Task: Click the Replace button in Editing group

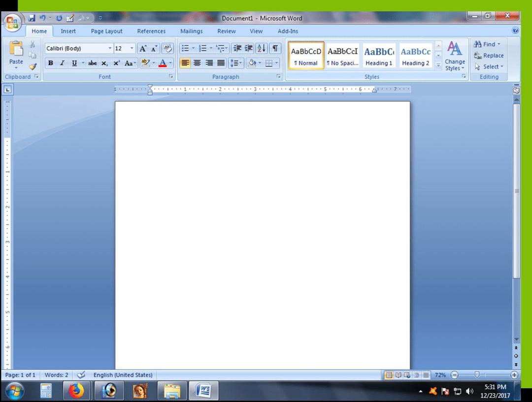Action: click(x=489, y=56)
